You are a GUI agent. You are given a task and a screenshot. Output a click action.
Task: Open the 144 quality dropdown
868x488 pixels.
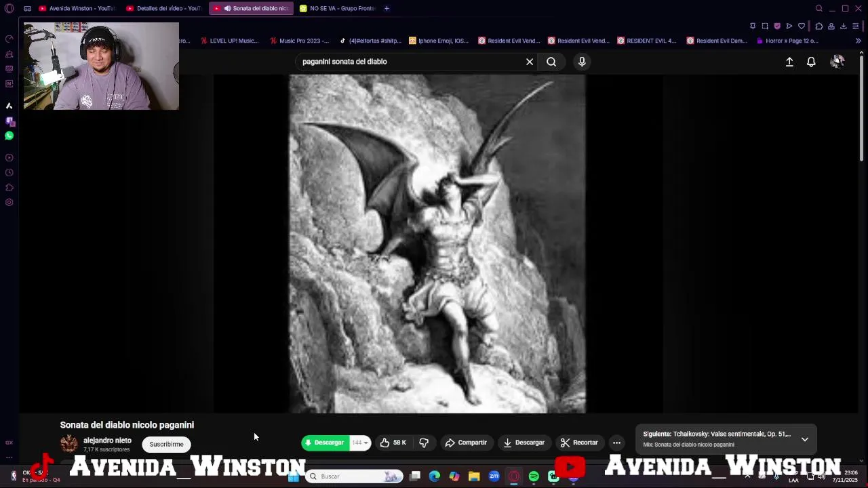(360, 443)
